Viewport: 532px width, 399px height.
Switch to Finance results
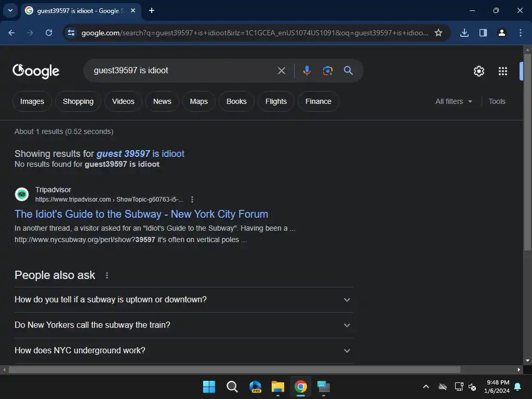tap(318, 101)
